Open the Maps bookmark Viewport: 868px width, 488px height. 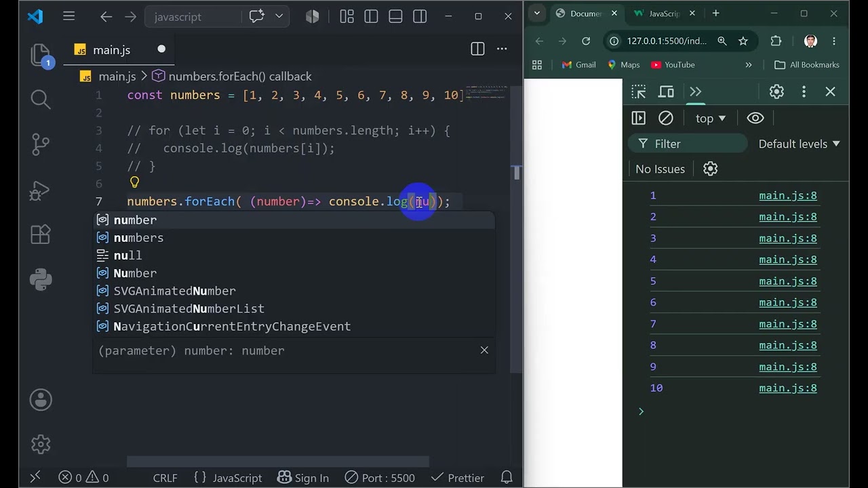624,65
